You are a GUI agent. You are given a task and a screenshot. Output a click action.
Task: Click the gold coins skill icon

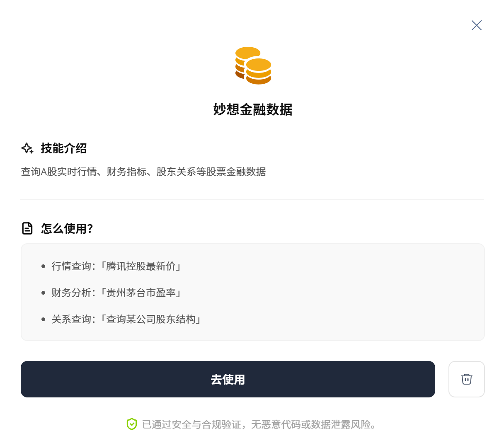pyautogui.click(x=253, y=65)
